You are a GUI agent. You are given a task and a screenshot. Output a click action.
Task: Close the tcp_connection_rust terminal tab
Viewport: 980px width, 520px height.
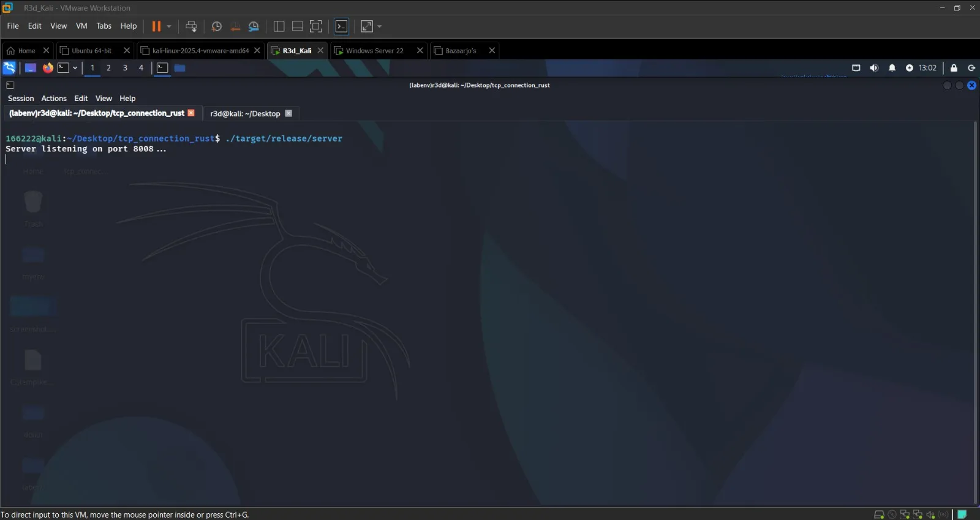[x=191, y=113]
